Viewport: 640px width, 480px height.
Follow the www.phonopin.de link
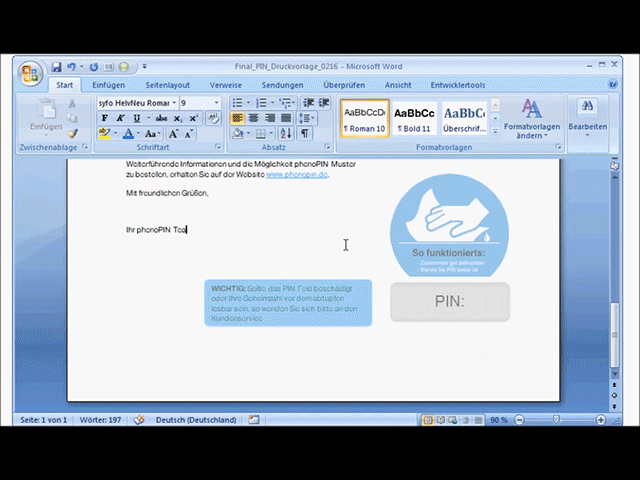[x=297, y=174]
